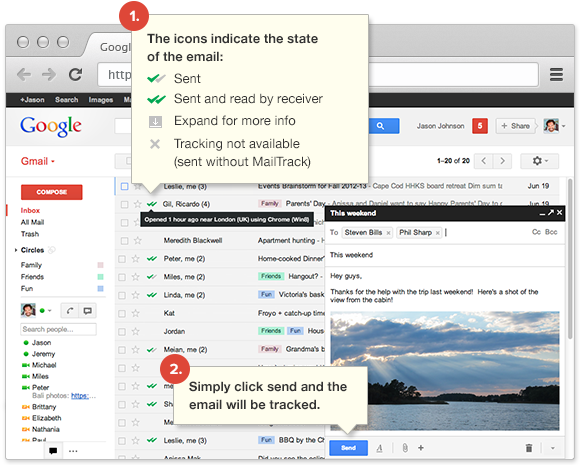Viewport: 580px width, 465px height.
Task: Go to newer messages with previous arrow
Action: point(483,161)
